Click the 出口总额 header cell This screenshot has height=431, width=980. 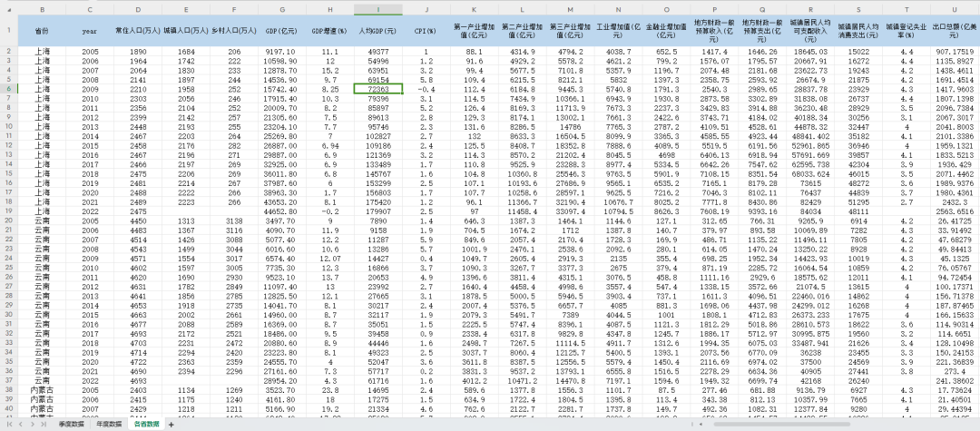pos(955,31)
